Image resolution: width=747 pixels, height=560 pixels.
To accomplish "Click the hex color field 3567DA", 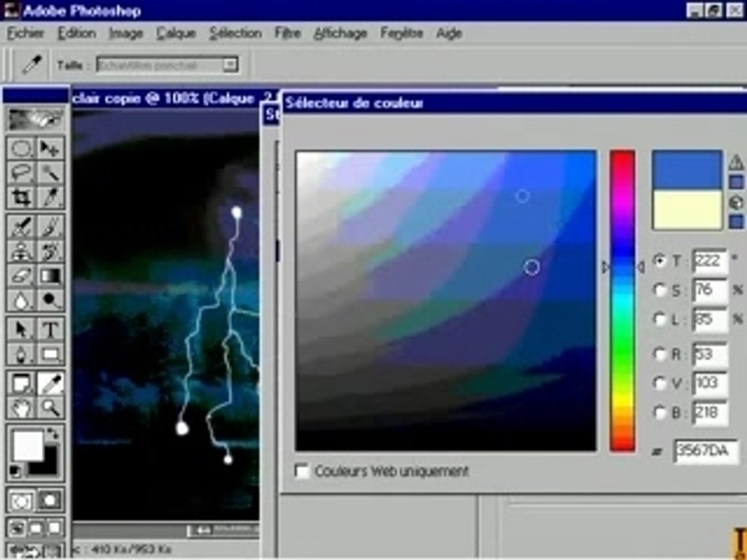I will 706,451.
